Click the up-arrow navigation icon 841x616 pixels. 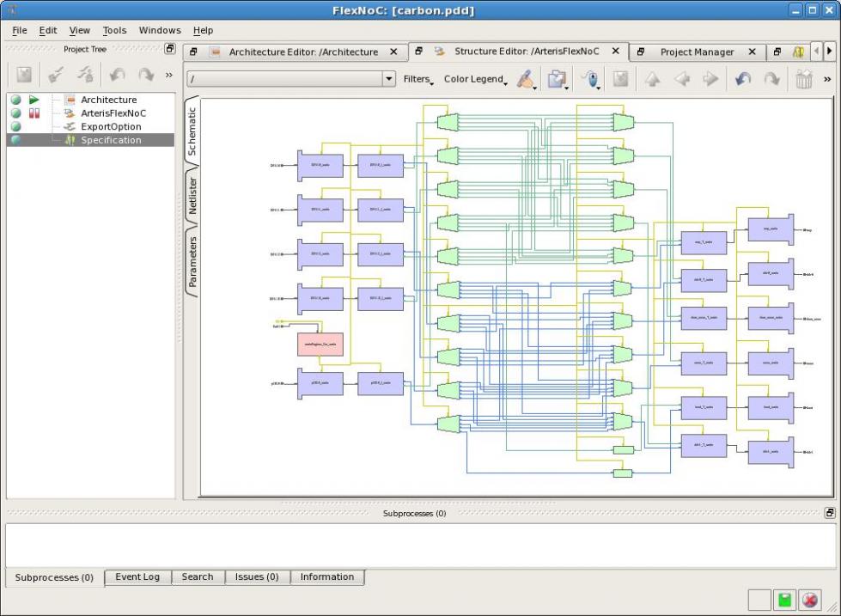[652, 79]
